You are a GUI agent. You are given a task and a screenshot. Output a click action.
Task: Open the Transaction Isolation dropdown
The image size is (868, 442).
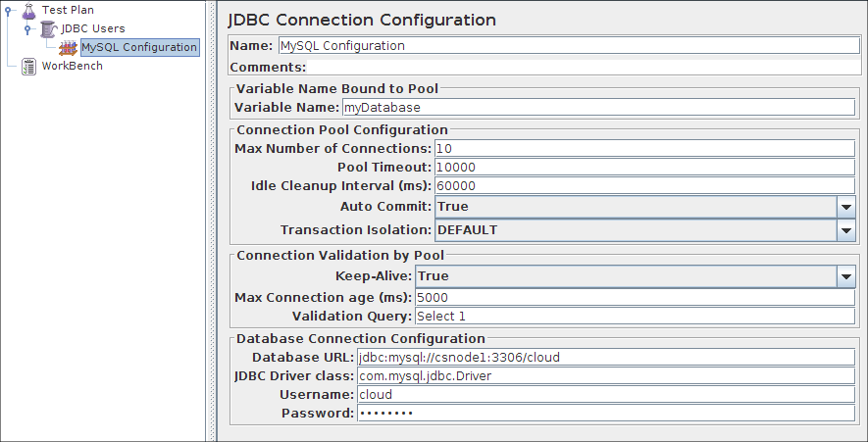click(x=846, y=230)
